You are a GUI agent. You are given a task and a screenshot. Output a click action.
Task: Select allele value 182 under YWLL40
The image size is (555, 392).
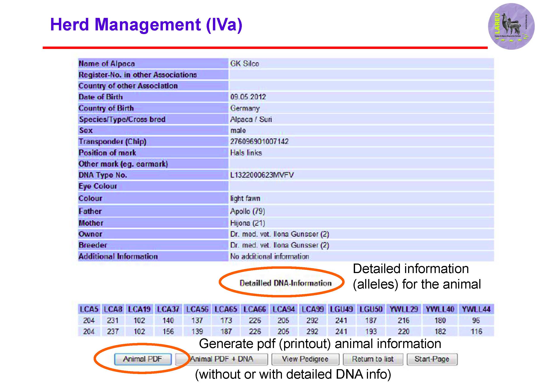coord(440,331)
